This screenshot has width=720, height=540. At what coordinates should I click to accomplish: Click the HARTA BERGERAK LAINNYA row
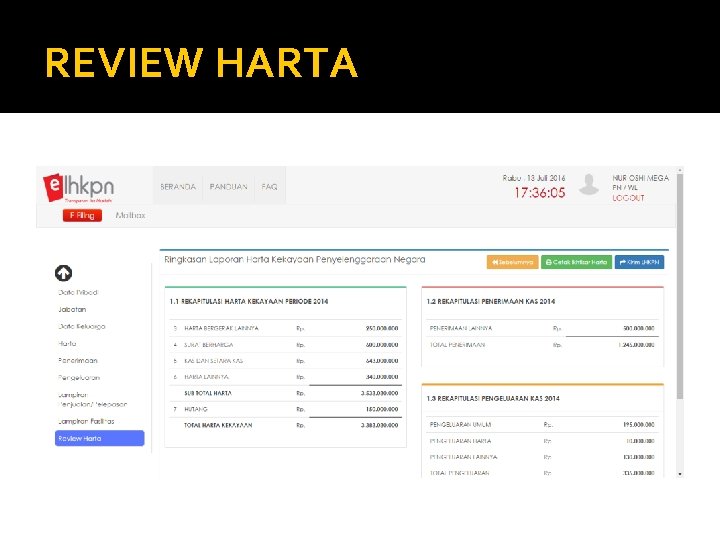[286, 328]
